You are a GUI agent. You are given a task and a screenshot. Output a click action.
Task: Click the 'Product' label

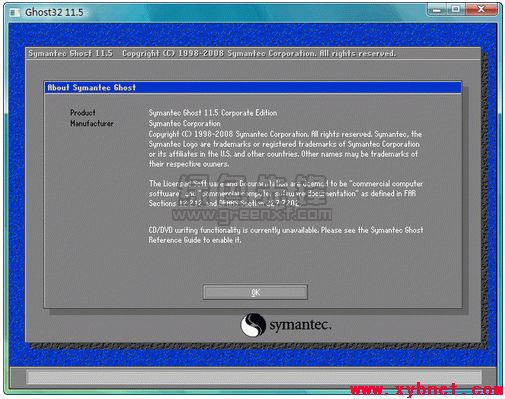[x=83, y=113]
